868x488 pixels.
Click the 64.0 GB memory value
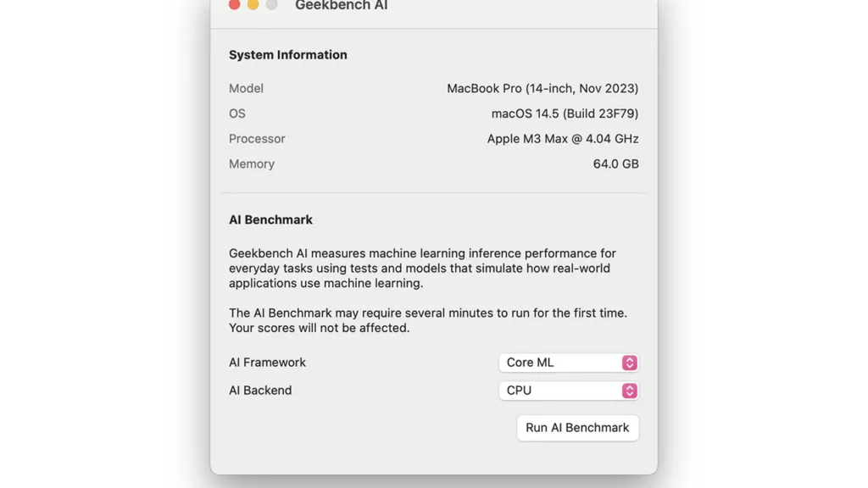615,164
